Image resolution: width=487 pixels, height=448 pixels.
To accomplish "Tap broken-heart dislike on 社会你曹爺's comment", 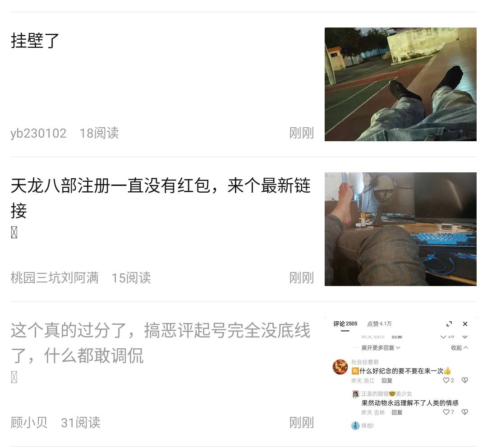I will [464, 380].
